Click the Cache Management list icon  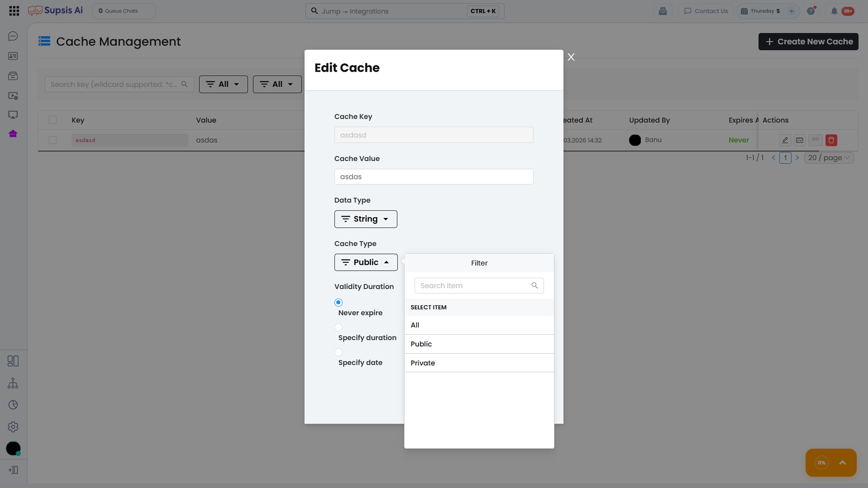pos(44,41)
